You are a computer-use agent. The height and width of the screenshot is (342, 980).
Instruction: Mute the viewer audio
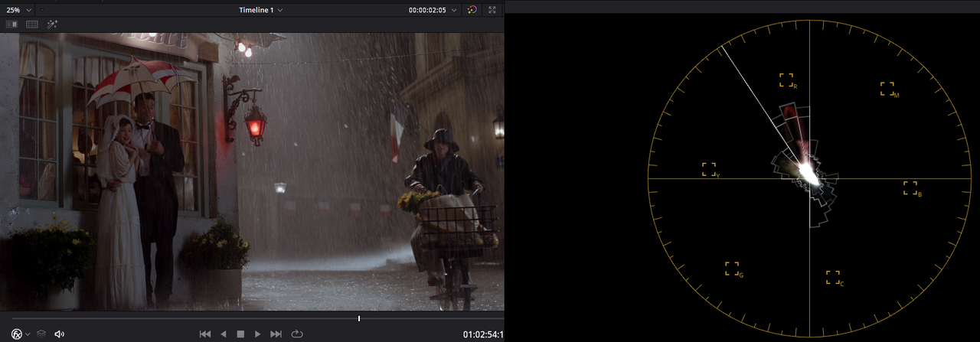[x=60, y=334]
